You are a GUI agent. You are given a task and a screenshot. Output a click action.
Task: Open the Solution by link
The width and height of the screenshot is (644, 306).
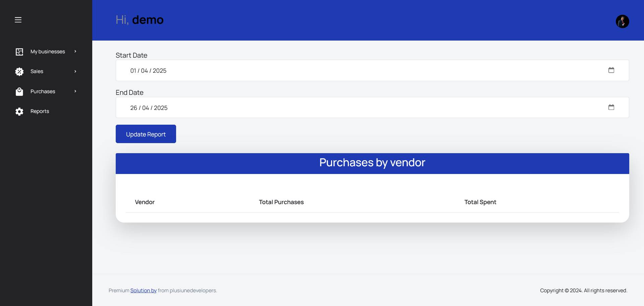143,290
